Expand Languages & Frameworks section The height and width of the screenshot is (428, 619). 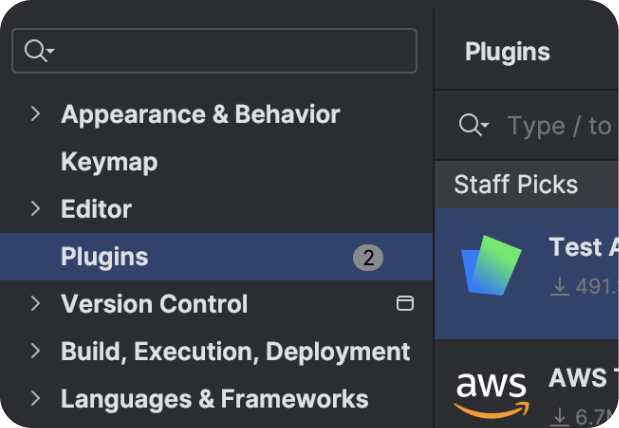36,398
